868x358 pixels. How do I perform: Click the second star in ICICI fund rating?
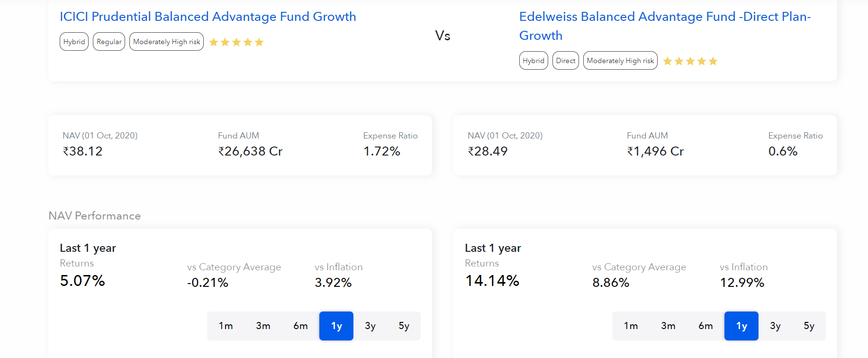(225, 42)
